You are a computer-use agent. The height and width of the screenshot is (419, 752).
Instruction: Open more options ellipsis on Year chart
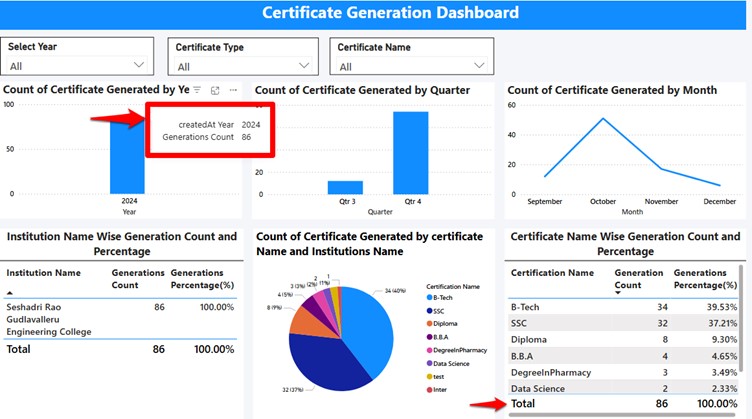233,90
